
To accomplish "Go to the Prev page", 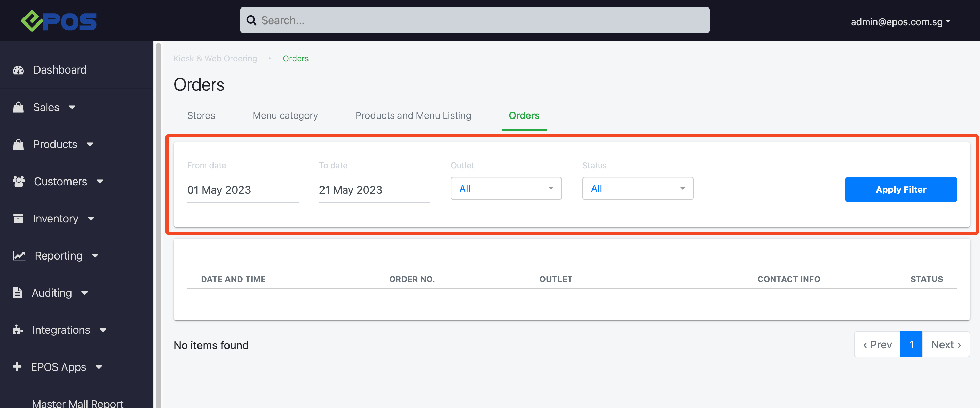I will click(877, 345).
